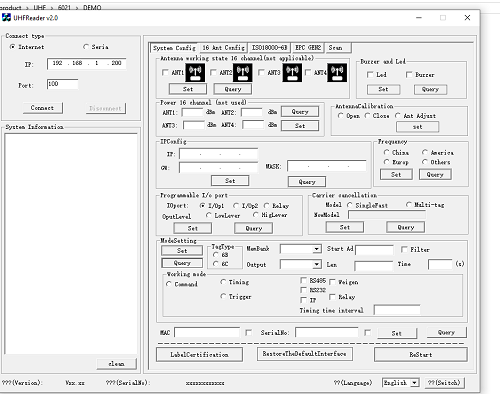Choose Ant Adjust calibration option
The height and width of the screenshot is (394, 500).
(x=398, y=116)
